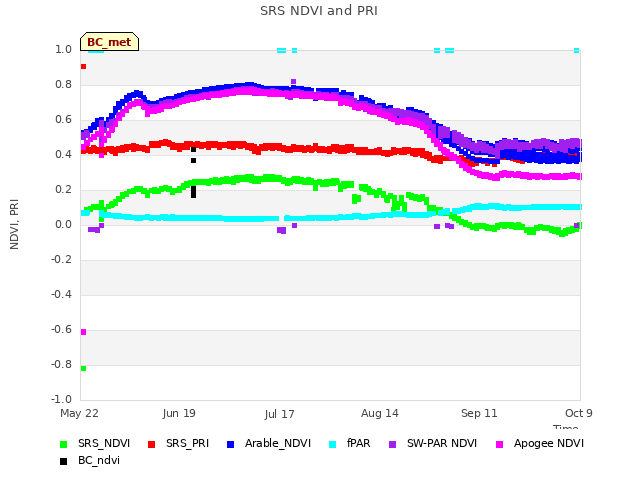This screenshot has height=480, width=640.
Task: Click the BC_met annotation label
Action: 109,42
